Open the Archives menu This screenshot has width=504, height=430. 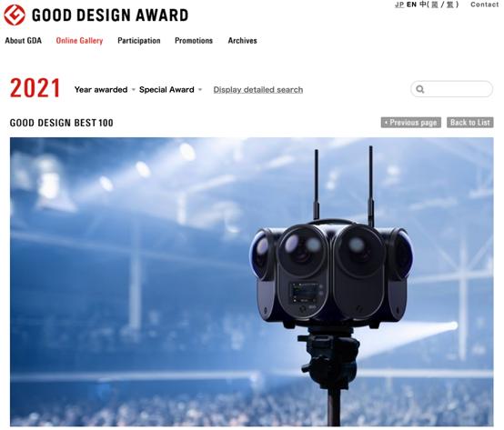click(242, 41)
